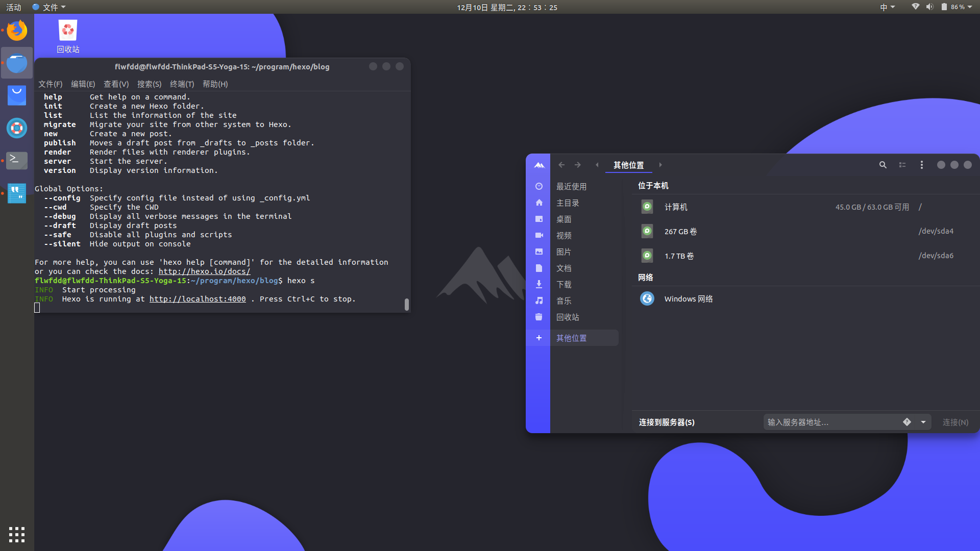The image size is (980, 551).
Task: Open the three-dot menu in Files
Action: tap(922, 165)
